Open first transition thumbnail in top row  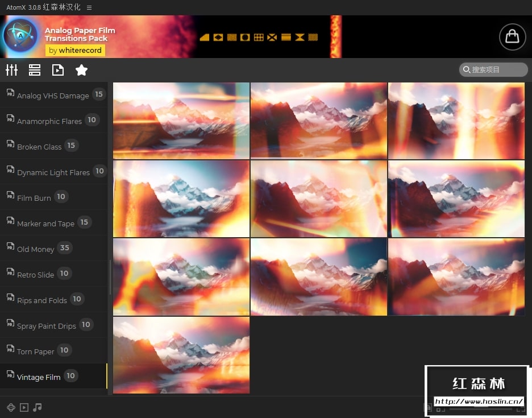[181, 121]
